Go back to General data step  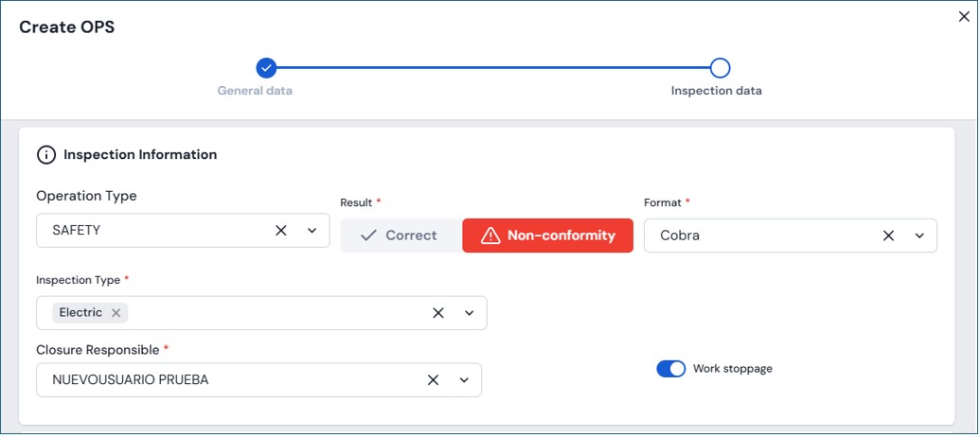266,68
